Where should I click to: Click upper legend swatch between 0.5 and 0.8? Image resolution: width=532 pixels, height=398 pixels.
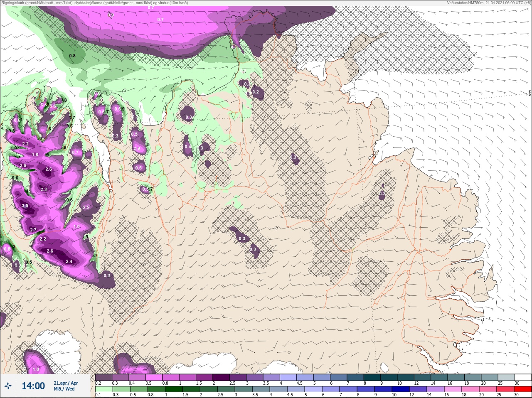[154, 377]
